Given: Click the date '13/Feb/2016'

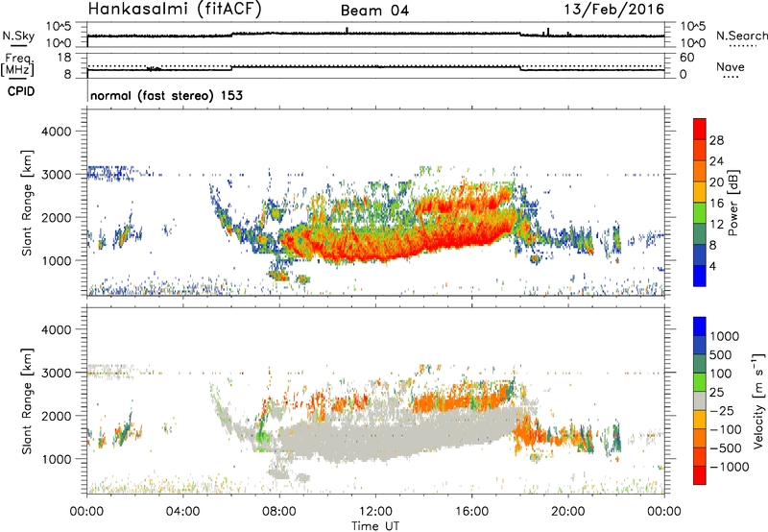Looking at the screenshot, I should tap(614, 10).
